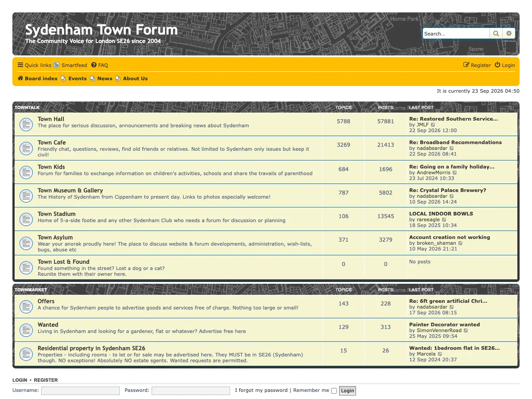Open Re: Going on a family holiday post
This screenshot has height=399, width=532.
coord(452,167)
